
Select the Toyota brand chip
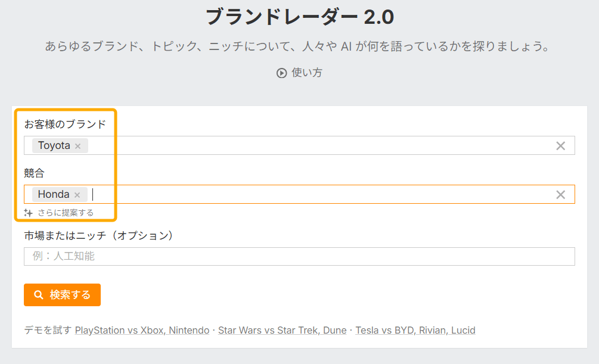coord(54,146)
